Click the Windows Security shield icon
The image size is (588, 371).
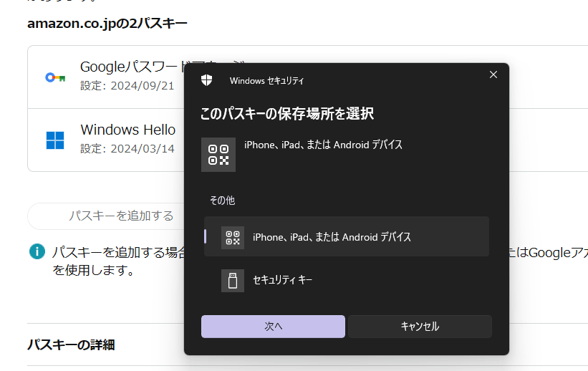pyautogui.click(x=207, y=80)
